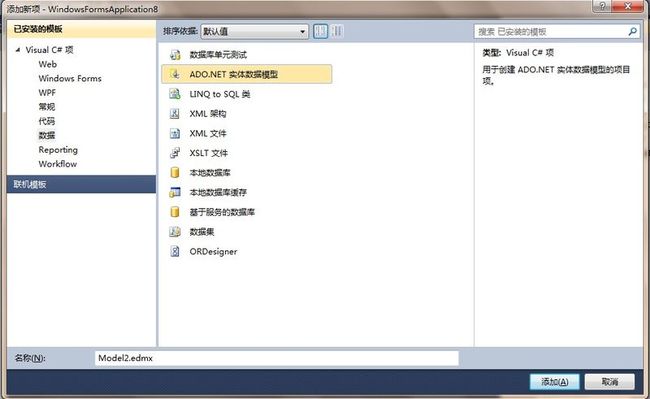Click the LINQ to SQL 类 icon
The image size is (650, 399).
pyautogui.click(x=175, y=94)
